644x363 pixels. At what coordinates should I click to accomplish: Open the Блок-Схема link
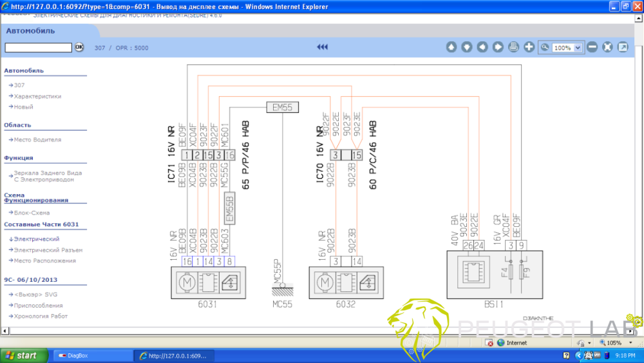(32, 213)
